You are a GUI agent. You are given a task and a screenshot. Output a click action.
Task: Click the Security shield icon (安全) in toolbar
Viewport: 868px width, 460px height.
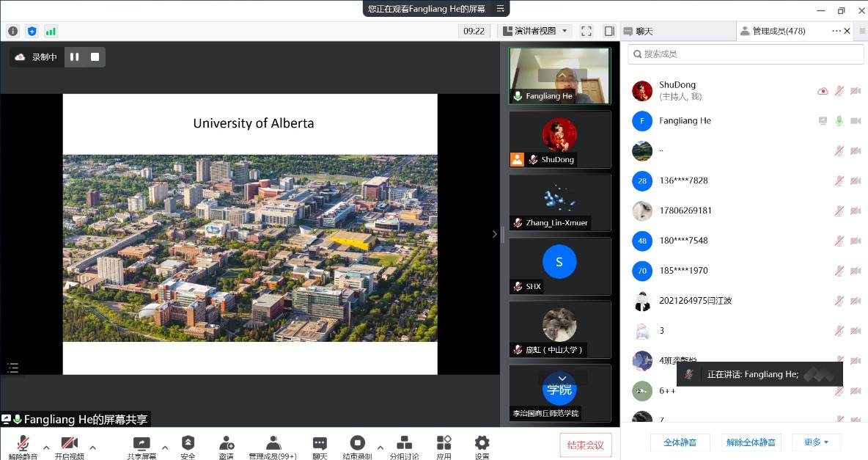click(188, 446)
